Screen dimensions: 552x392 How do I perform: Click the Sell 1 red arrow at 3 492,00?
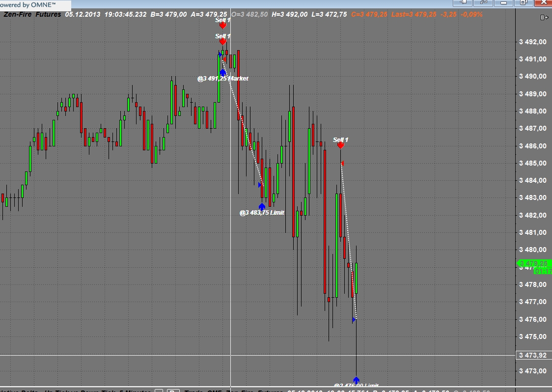[x=222, y=42]
